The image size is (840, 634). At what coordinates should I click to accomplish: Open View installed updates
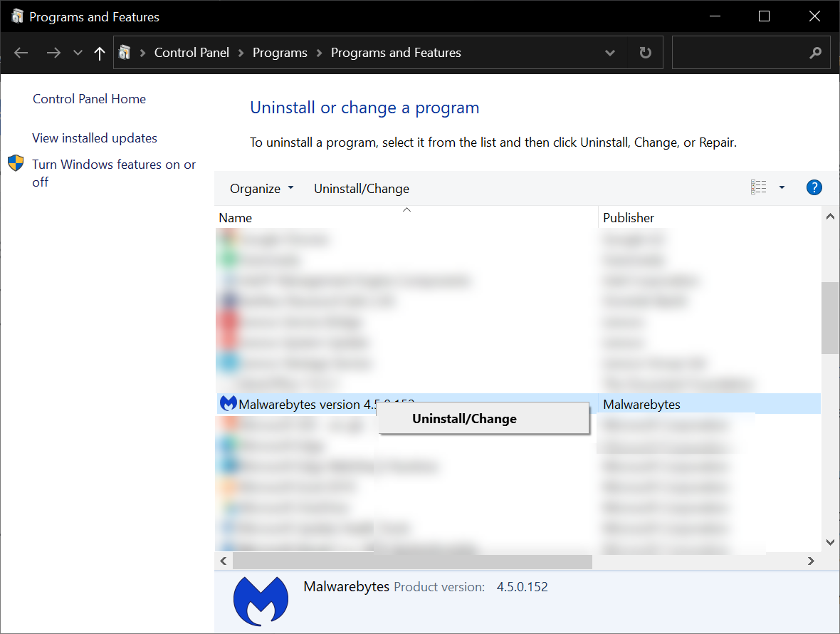coord(95,137)
